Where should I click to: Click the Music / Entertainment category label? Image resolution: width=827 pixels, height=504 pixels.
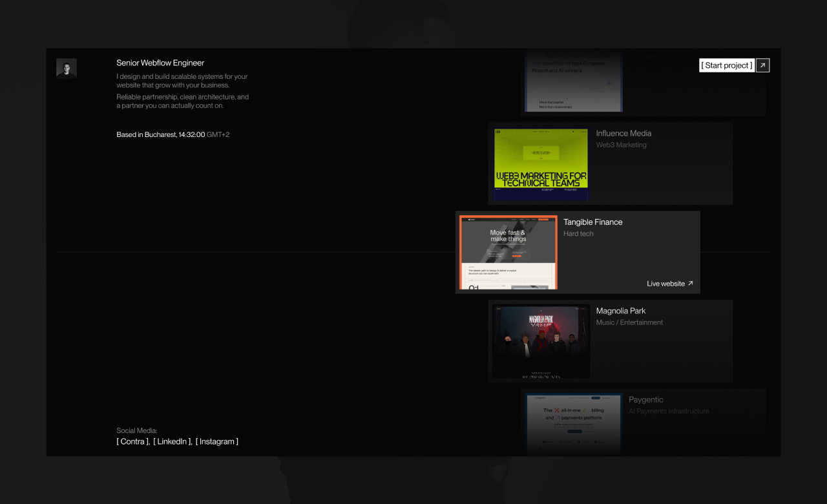pos(629,322)
